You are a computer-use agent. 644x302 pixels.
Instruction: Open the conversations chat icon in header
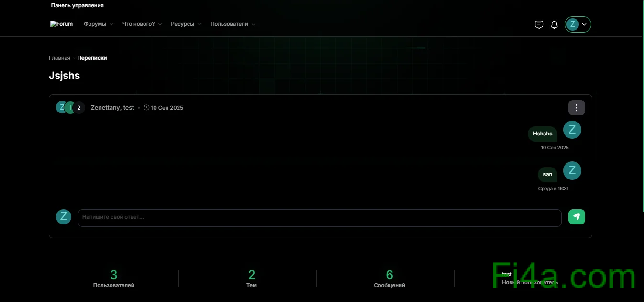(x=539, y=24)
